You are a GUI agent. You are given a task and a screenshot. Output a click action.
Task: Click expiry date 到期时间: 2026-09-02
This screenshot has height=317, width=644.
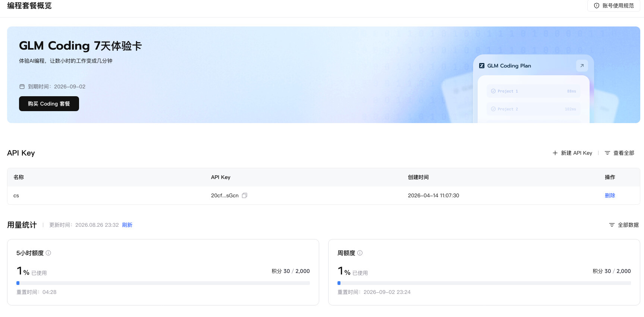tap(57, 87)
